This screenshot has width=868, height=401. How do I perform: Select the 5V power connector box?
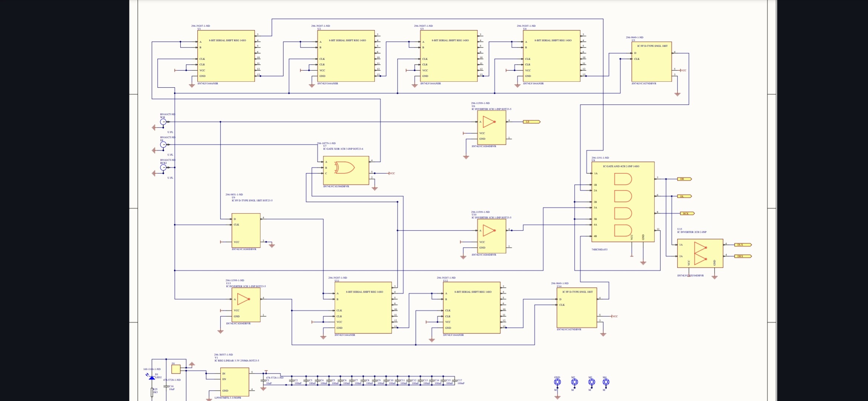pyautogui.click(x=176, y=369)
